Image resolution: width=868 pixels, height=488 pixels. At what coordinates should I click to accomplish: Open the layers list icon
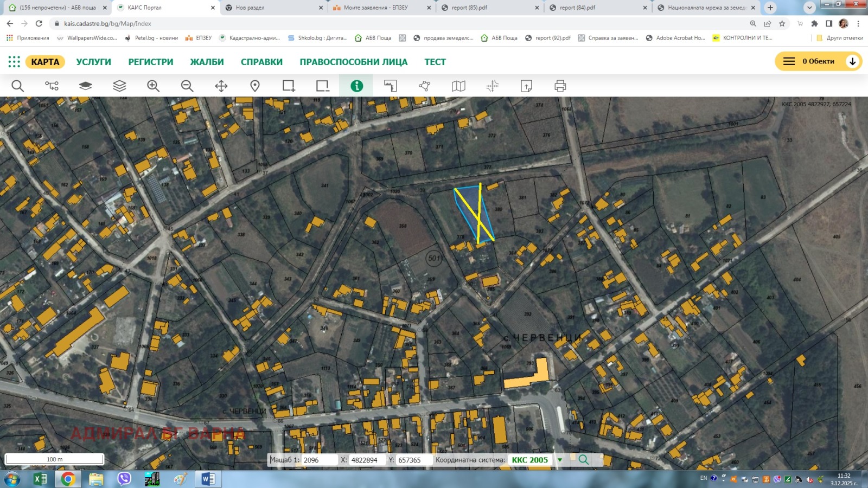coord(120,85)
